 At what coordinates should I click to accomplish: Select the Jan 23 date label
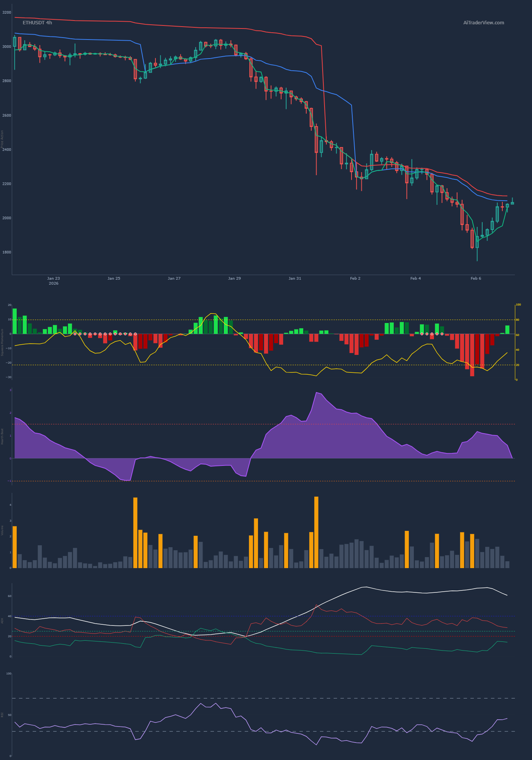pyautogui.click(x=54, y=279)
